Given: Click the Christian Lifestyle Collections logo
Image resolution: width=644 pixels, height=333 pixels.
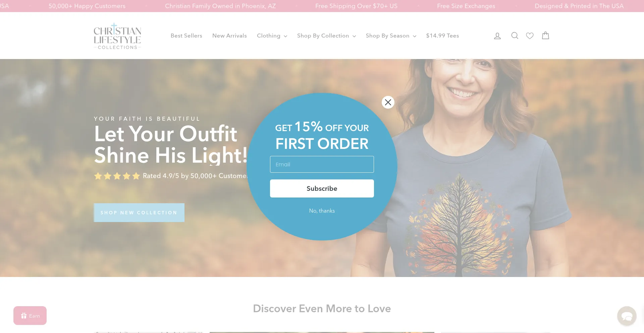Looking at the screenshot, I should point(117,36).
